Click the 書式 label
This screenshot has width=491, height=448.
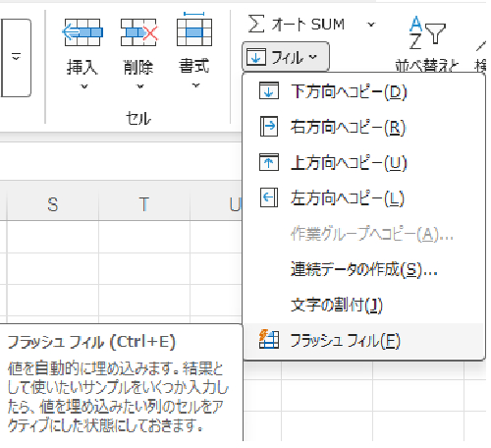(x=194, y=66)
